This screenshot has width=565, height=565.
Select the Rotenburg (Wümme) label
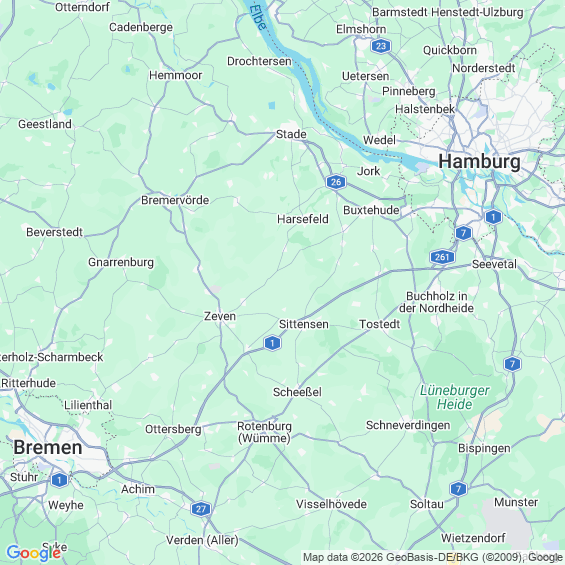tap(264, 432)
